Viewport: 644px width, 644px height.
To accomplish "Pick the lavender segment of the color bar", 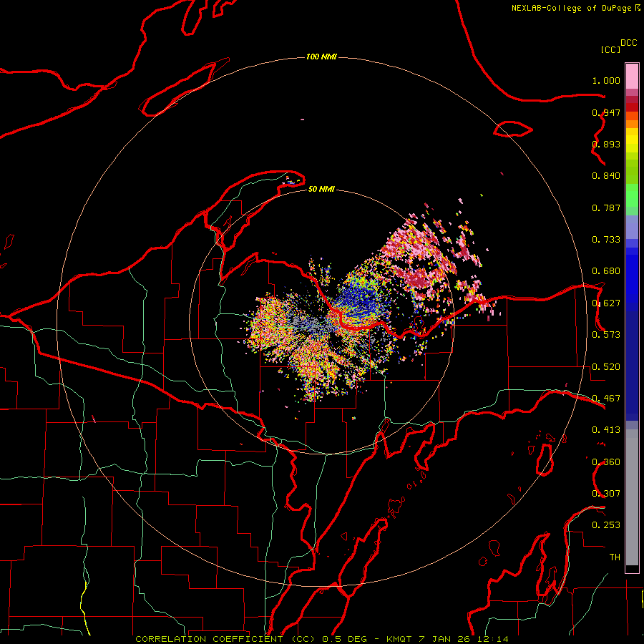I will pos(632,227).
